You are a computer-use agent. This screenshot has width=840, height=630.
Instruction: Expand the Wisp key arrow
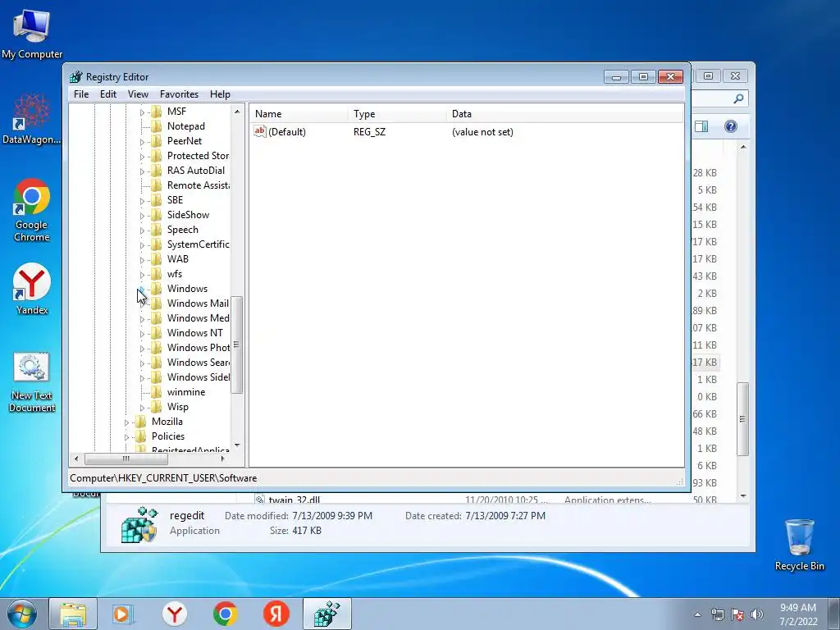(142, 407)
